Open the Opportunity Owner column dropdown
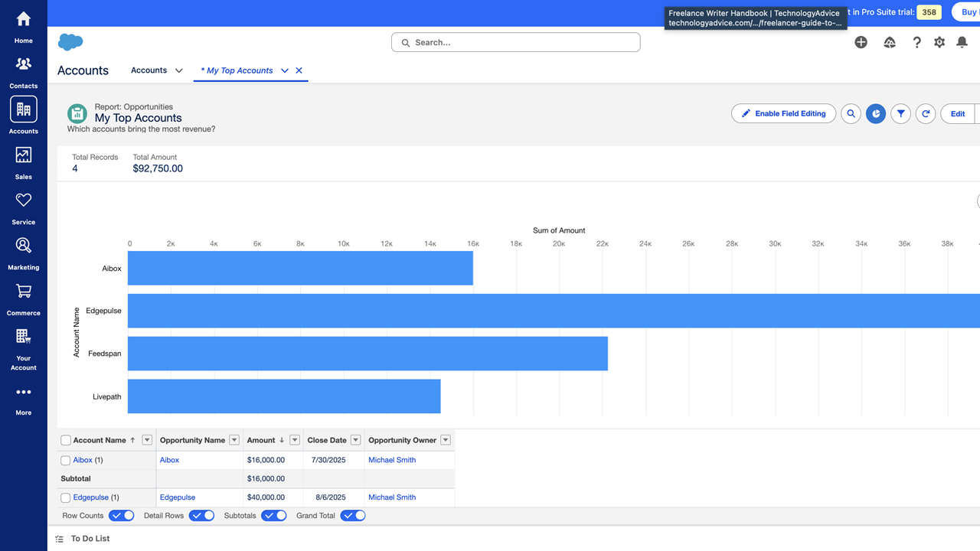980x551 pixels. pyautogui.click(x=446, y=440)
